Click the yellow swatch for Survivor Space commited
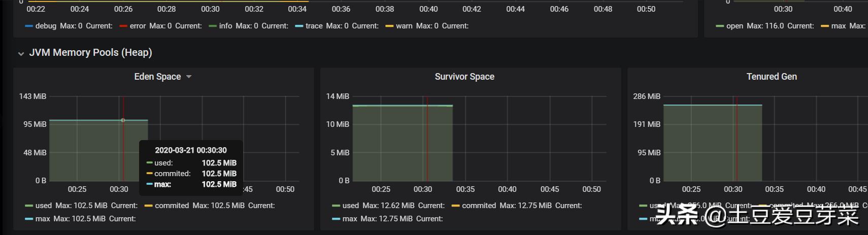 point(455,206)
